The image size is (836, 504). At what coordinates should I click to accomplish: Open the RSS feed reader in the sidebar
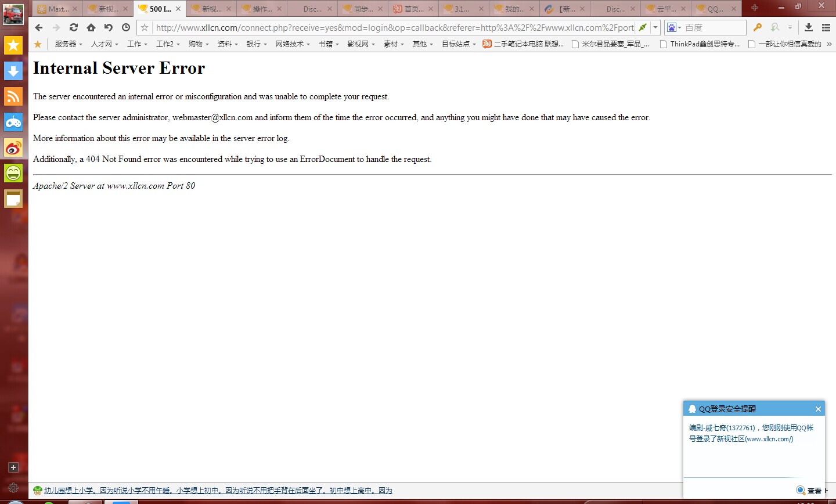coord(13,96)
